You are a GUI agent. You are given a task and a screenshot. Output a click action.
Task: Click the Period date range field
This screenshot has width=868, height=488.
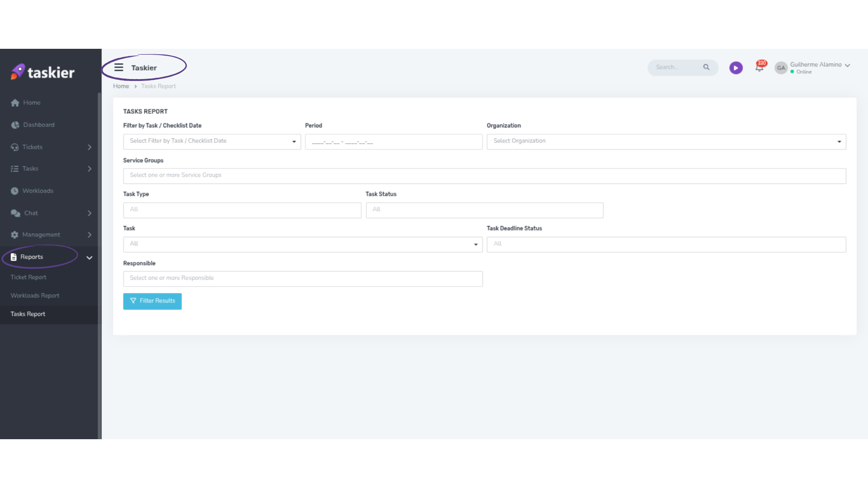[x=393, y=141]
